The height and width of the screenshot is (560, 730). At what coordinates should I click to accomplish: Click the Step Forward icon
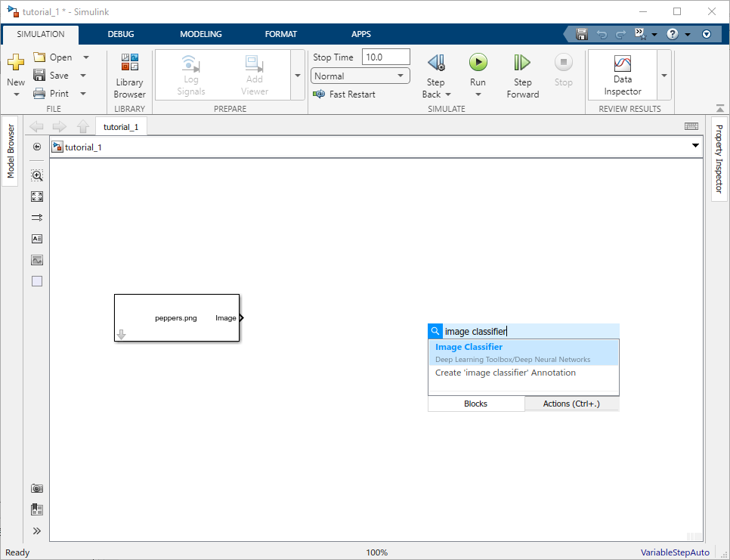tap(522, 63)
